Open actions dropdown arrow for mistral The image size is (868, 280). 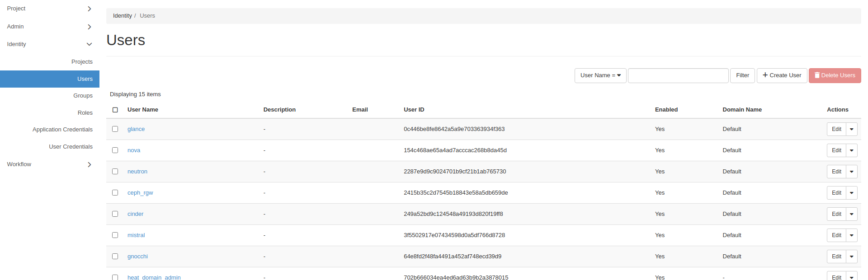tap(852, 235)
